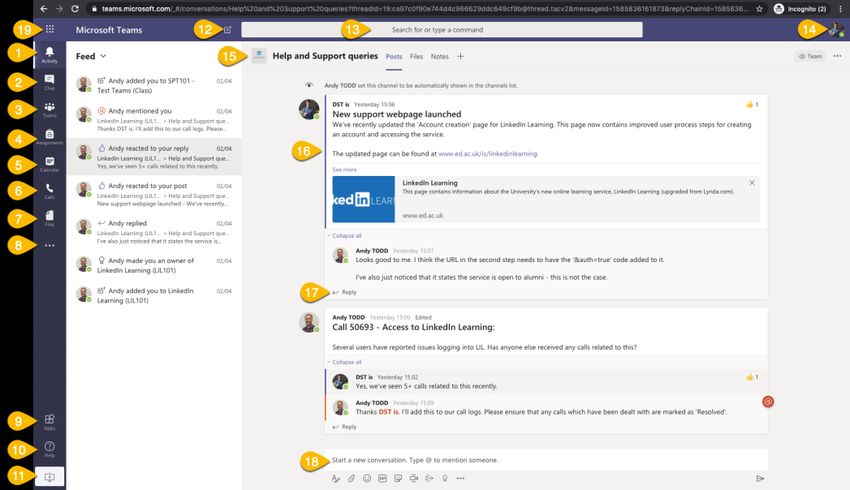
Task: Open Andy replied notification
Action: (154, 231)
